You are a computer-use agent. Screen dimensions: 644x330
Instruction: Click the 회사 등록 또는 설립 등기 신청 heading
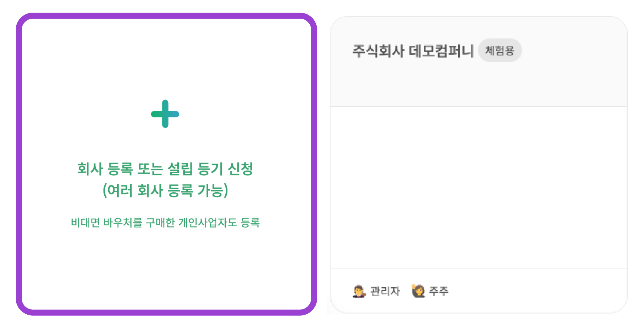tap(165, 169)
